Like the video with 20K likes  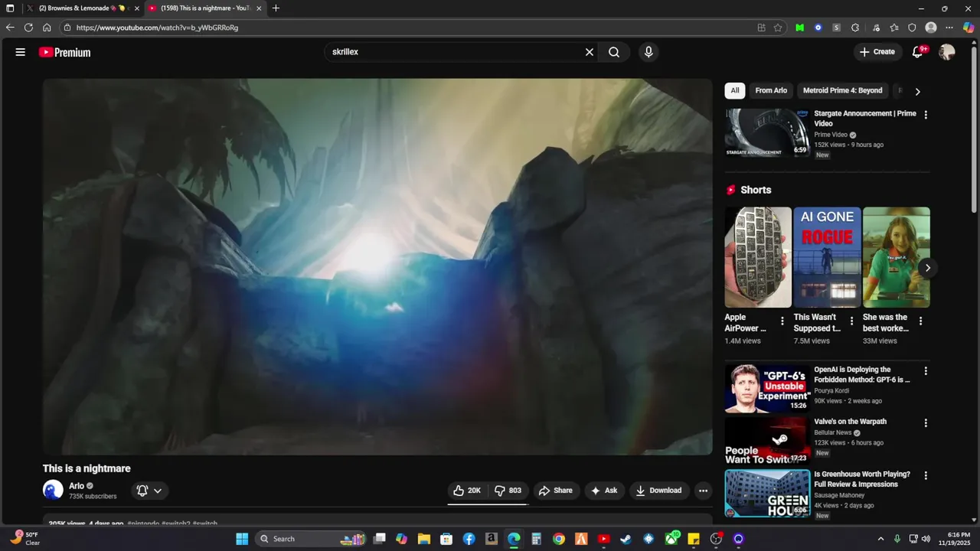coord(467,491)
